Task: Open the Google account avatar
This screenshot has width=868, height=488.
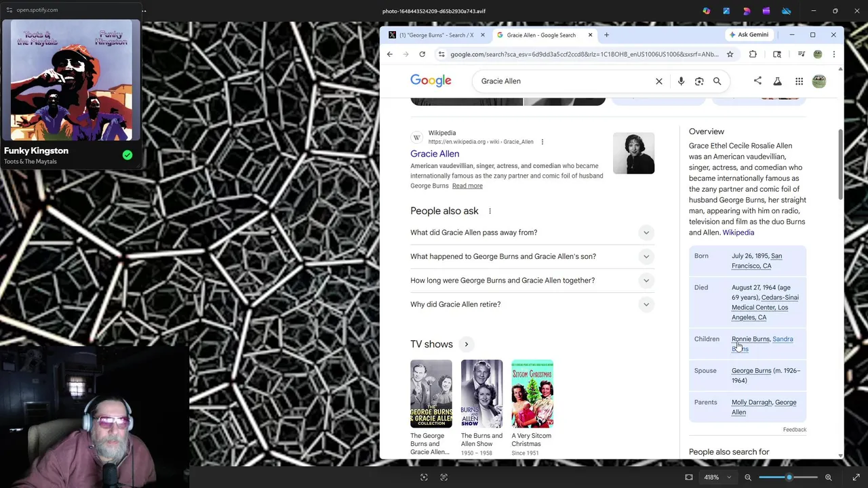Action: tap(819, 81)
